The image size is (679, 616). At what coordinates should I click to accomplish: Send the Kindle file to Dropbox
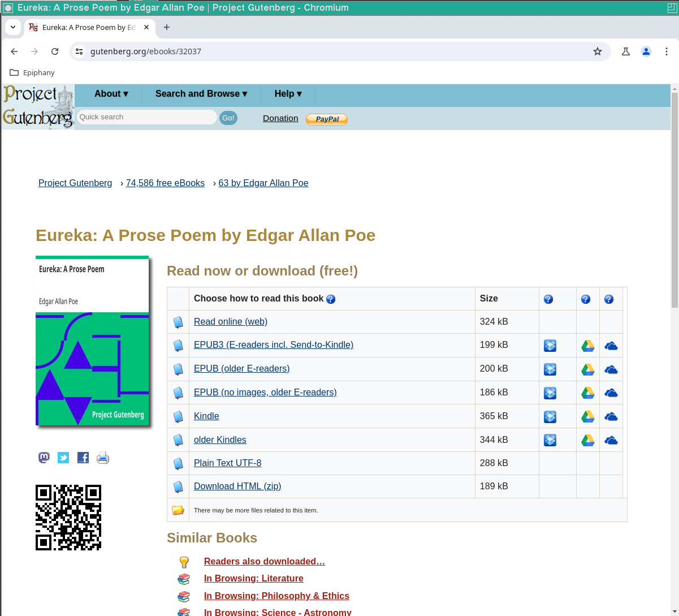tap(550, 417)
